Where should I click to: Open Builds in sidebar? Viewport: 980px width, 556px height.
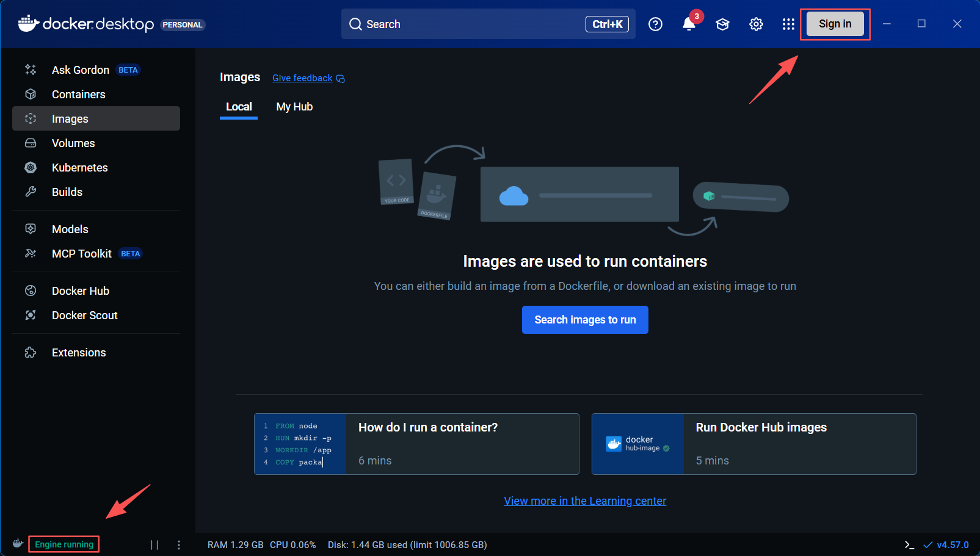tap(96, 192)
